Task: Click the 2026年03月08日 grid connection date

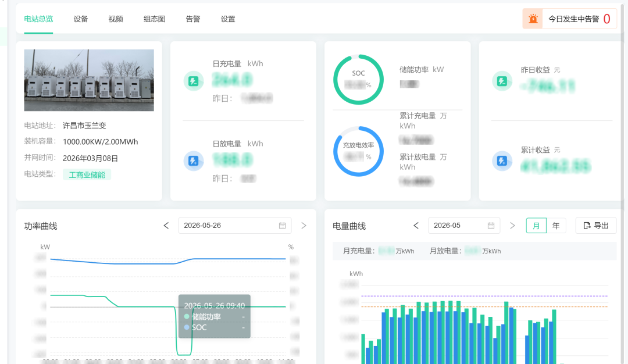Action: pos(91,158)
